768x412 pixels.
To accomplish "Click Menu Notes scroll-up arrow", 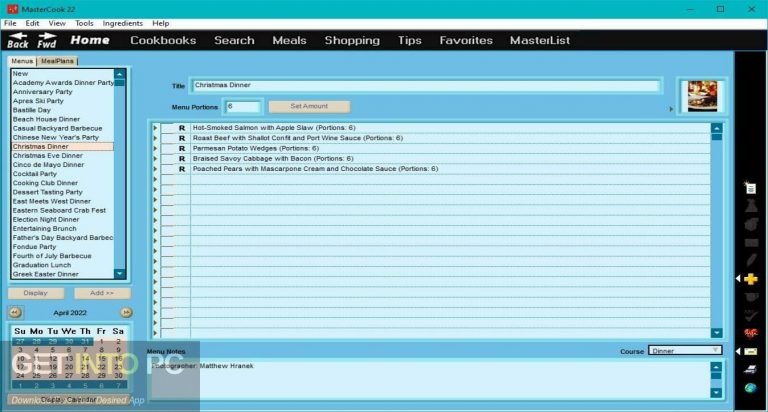I will (716, 367).
